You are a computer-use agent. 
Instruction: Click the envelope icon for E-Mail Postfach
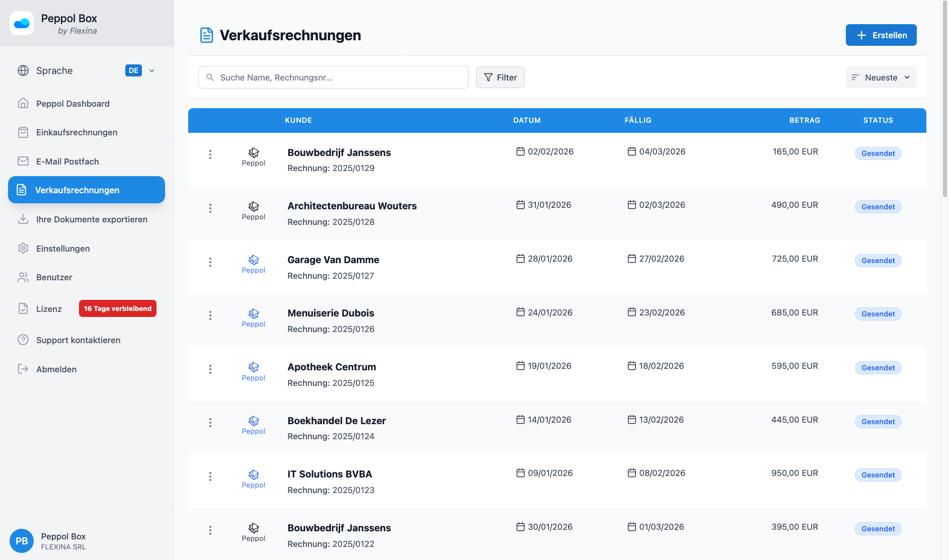(23, 161)
